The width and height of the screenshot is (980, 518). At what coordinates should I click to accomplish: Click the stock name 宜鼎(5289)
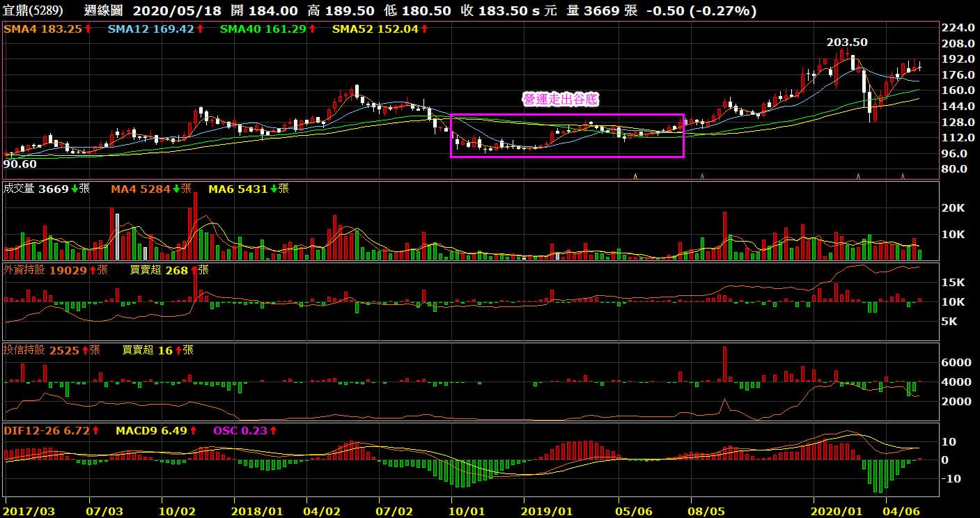(33, 10)
